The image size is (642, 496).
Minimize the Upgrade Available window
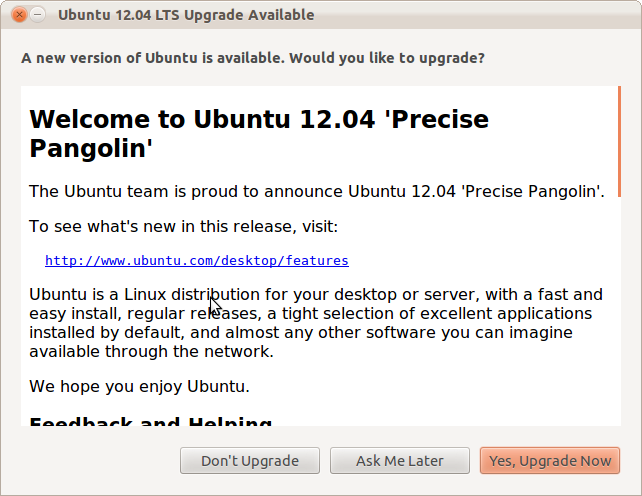click(x=37, y=15)
